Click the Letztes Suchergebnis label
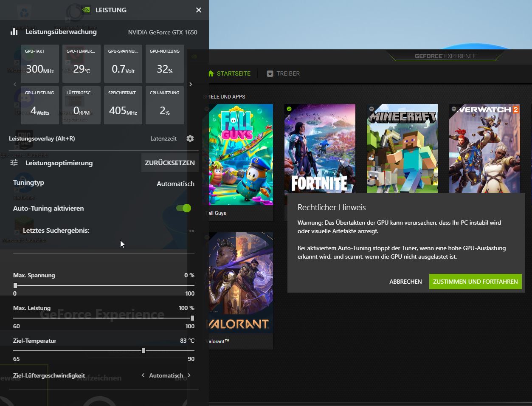The image size is (532, 406). (x=56, y=231)
